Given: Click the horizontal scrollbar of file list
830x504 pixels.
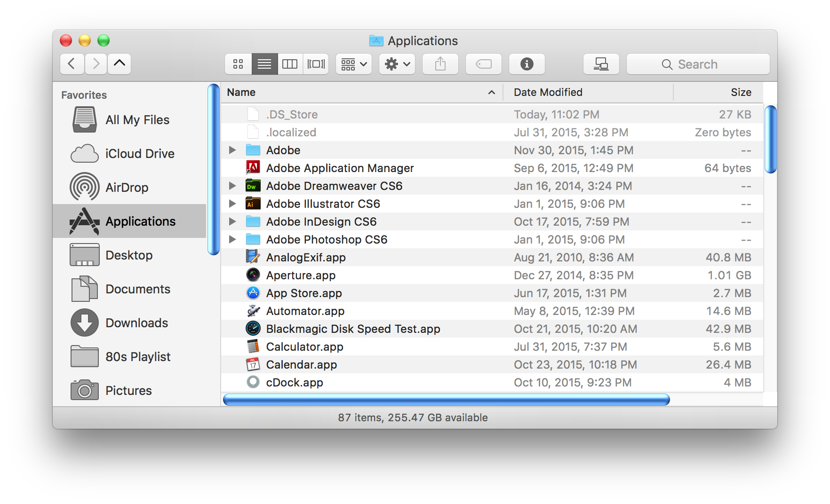Looking at the screenshot, I should tap(446, 400).
